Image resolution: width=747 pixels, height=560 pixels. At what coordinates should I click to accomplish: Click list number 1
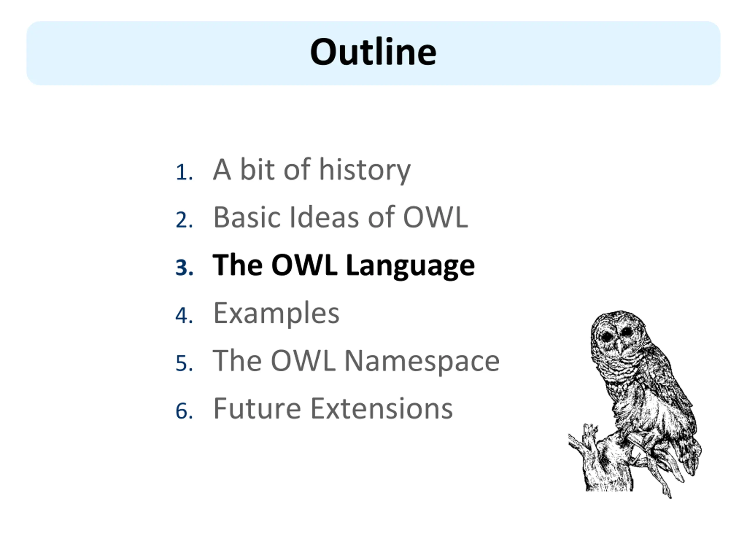(184, 172)
